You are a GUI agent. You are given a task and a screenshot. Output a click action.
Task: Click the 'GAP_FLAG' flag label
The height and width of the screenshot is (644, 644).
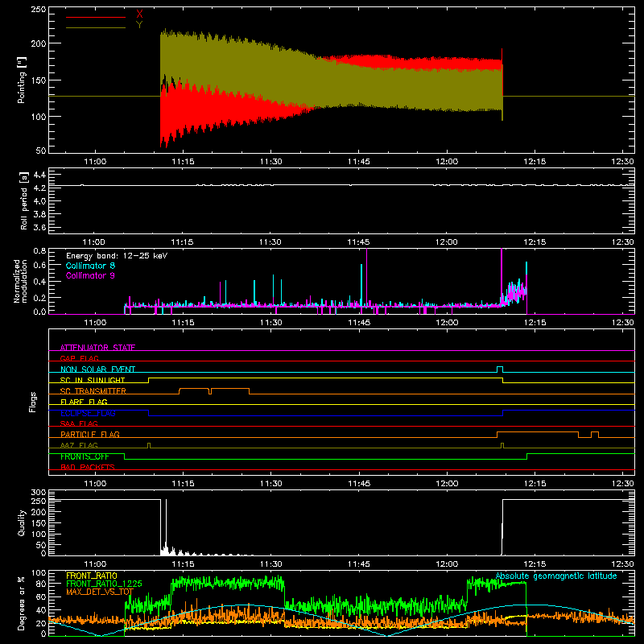79,358
